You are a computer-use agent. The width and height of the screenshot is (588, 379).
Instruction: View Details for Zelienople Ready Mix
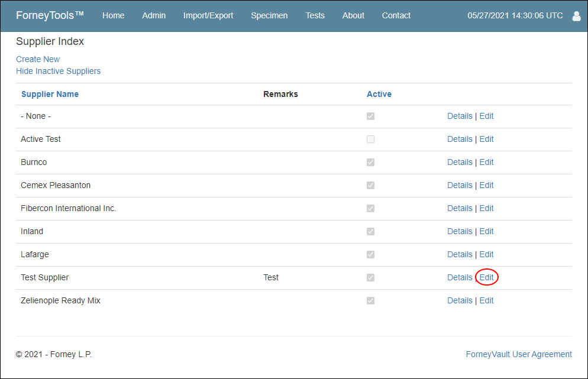pyautogui.click(x=460, y=300)
